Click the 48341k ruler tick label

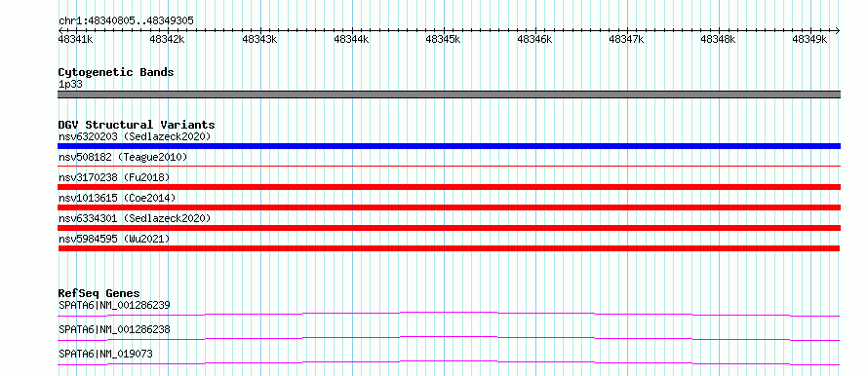pyautogui.click(x=75, y=39)
